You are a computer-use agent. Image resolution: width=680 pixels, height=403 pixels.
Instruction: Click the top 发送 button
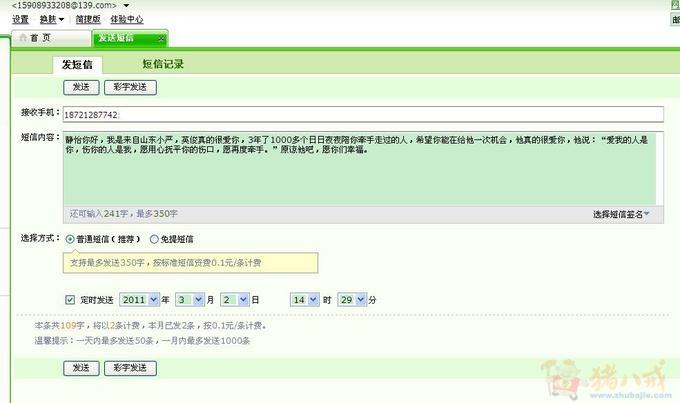(x=81, y=87)
